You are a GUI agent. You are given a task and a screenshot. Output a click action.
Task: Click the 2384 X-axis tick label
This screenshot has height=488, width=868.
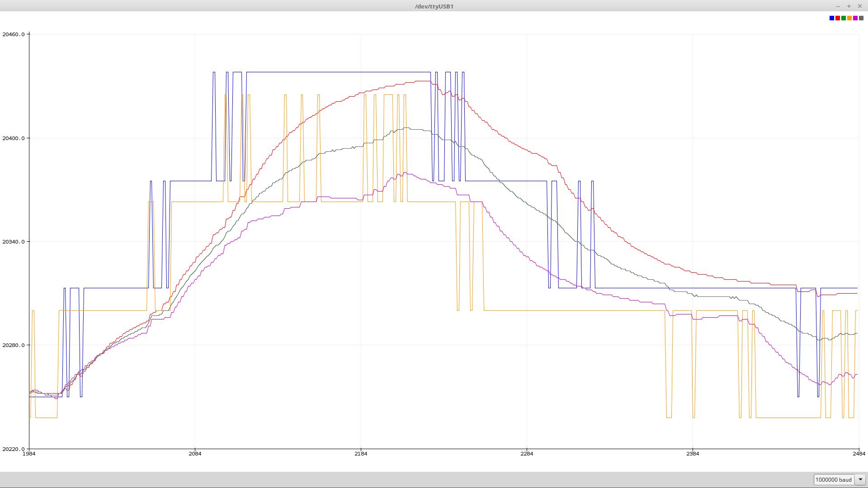click(693, 454)
